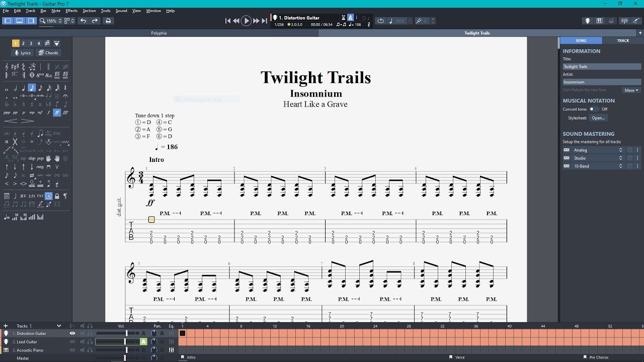Insert treble clef from palette
644x362 pixels.
pos(7,66)
